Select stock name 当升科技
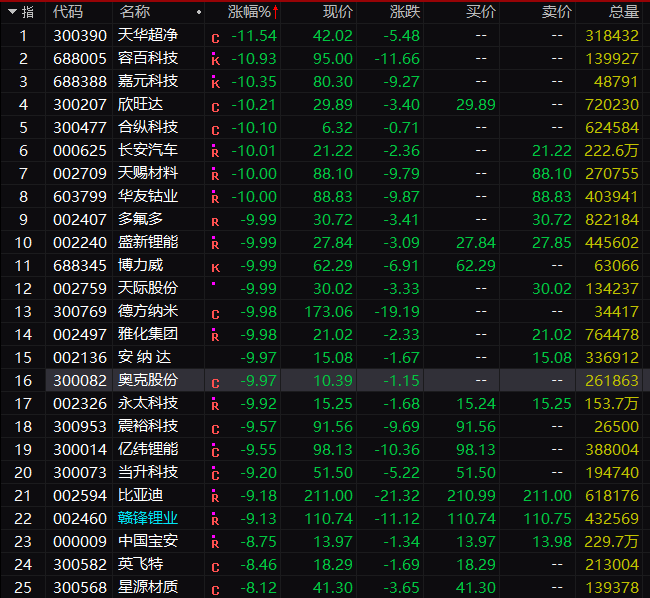Viewport: 650px width, 598px height. (x=148, y=472)
